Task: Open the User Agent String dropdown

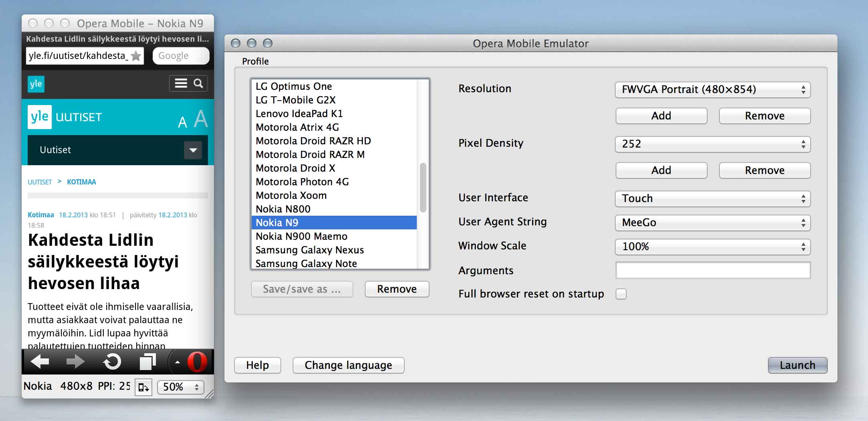Action: pyautogui.click(x=713, y=223)
